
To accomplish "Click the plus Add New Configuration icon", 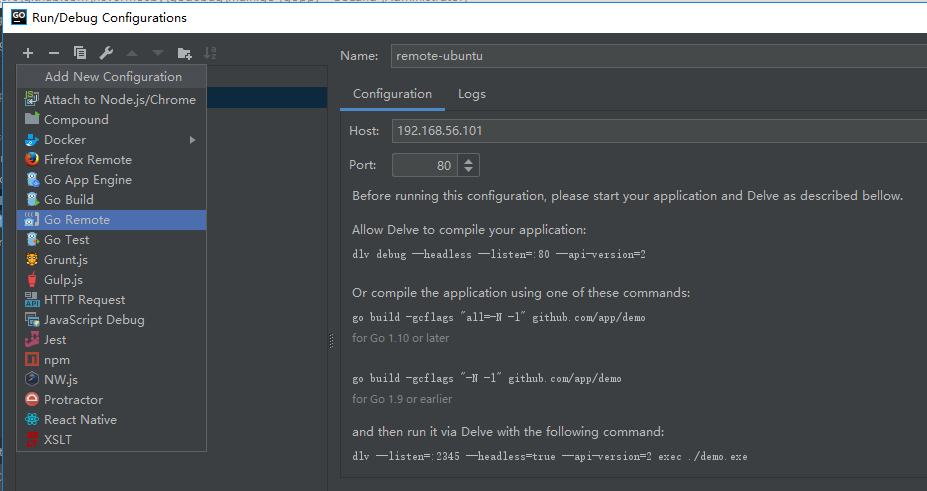I will point(28,53).
